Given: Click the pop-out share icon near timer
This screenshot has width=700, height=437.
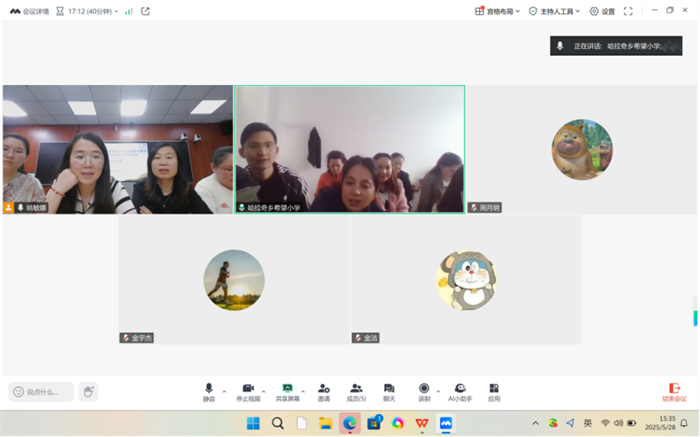Looking at the screenshot, I should point(145,11).
